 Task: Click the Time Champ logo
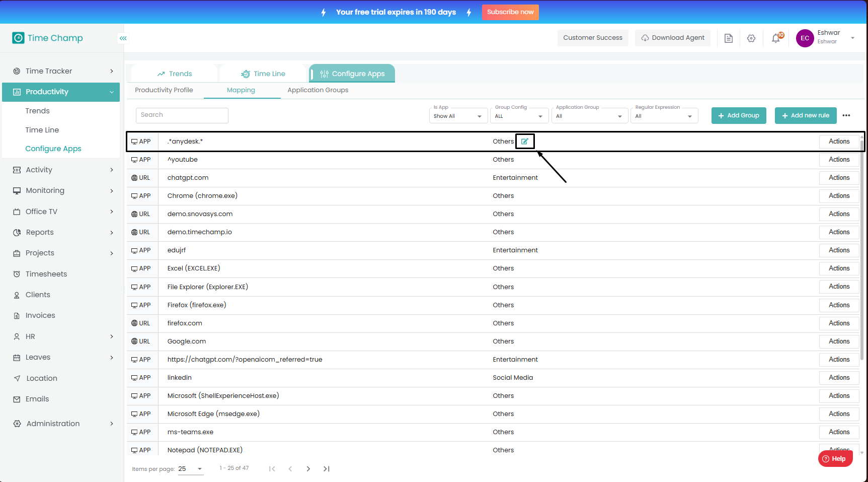(47, 38)
